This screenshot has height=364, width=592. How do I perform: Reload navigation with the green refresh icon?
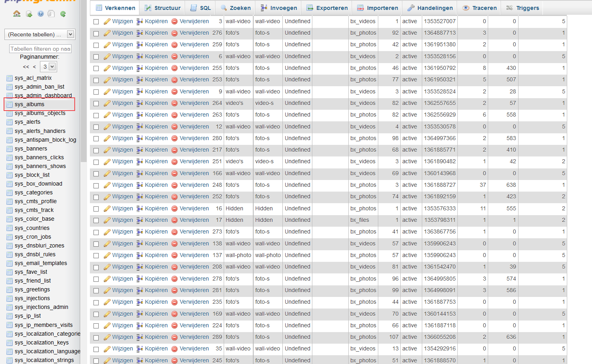pos(63,14)
